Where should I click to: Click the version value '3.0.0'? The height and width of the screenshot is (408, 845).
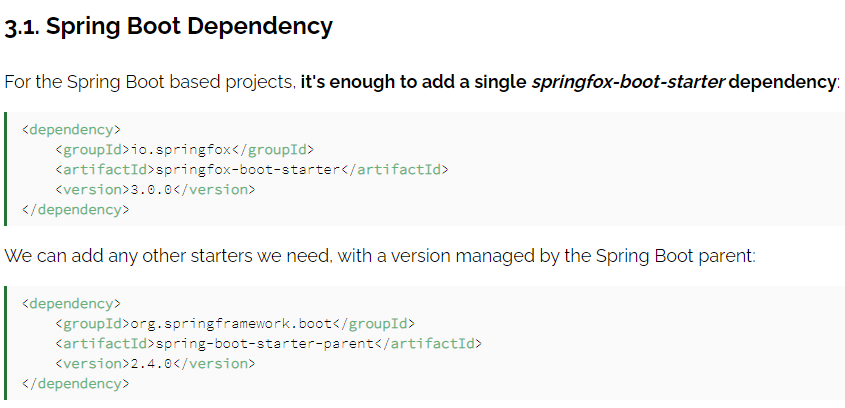pyautogui.click(x=151, y=189)
